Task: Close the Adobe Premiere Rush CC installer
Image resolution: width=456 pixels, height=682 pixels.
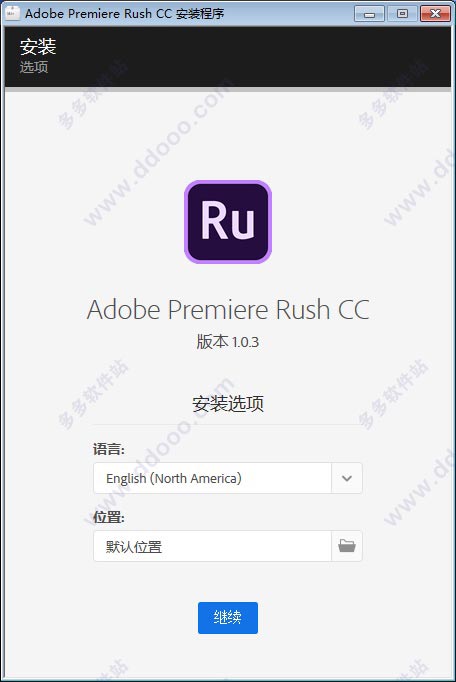Action: coord(436,14)
